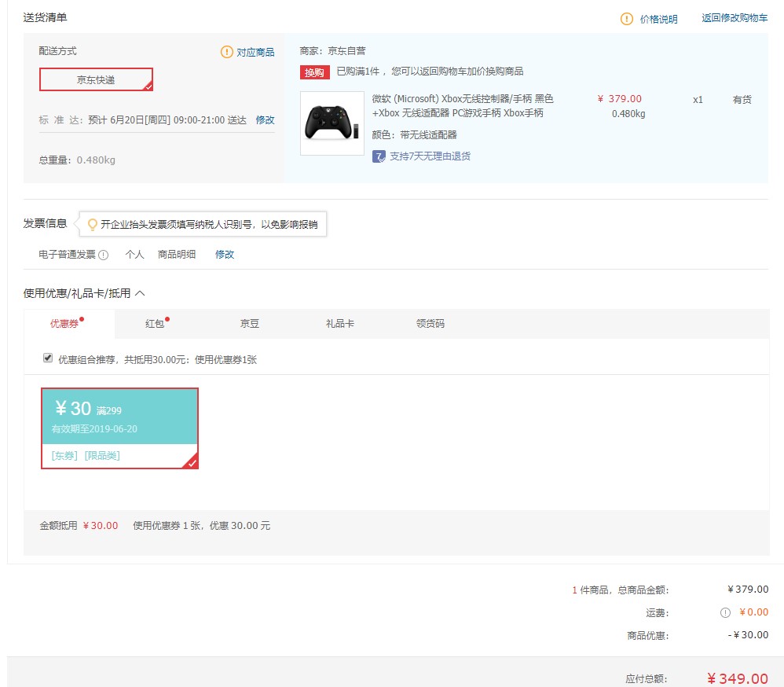Click the 颜色：带无线适配器 text
Image resolution: width=784 pixels, height=687 pixels.
[414, 135]
